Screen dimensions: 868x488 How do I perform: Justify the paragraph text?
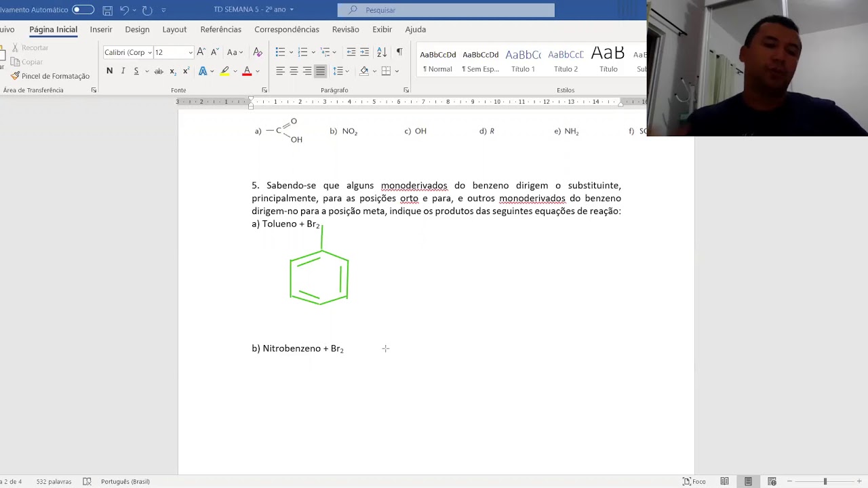click(x=320, y=71)
